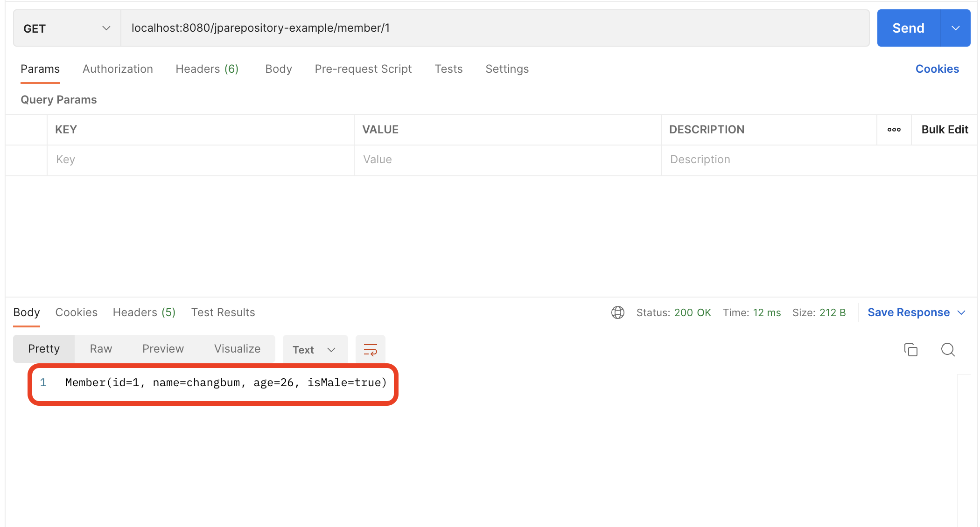The width and height of the screenshot is (980, 527).
Task: Switch to the Visualize view
Action: [237, 349]
